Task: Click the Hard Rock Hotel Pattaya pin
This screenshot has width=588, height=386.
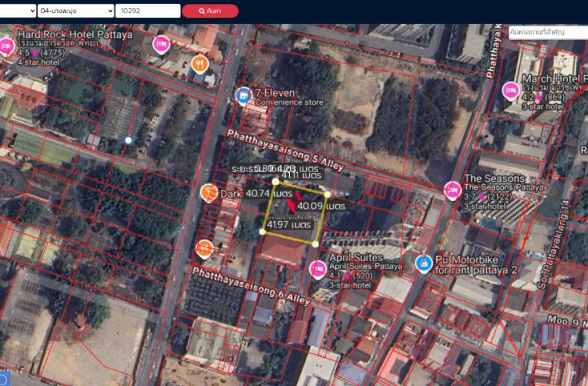Action: [6, 46]
